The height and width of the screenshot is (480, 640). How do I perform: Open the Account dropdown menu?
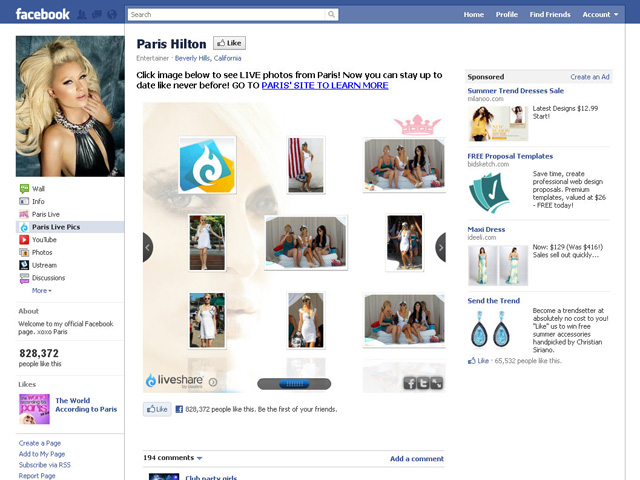600,15
